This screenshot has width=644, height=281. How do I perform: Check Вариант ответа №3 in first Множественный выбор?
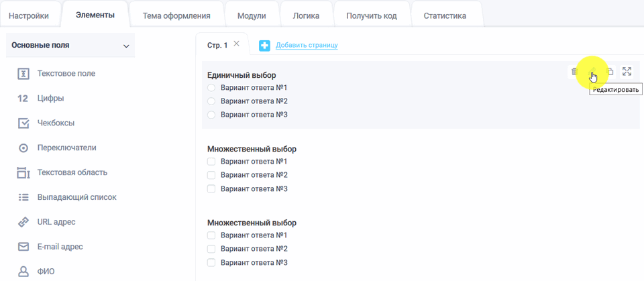tap(211, 189)
